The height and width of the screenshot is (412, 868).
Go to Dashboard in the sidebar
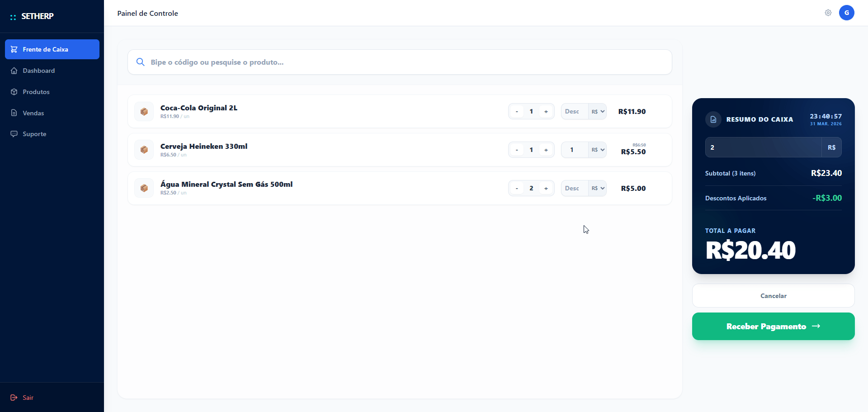tap(39, 71)
